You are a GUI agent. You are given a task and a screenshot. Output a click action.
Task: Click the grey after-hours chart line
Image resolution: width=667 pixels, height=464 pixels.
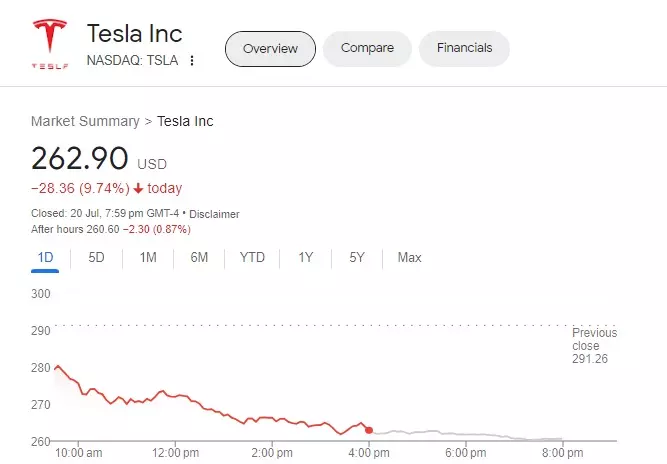click(x=470, y=434)
